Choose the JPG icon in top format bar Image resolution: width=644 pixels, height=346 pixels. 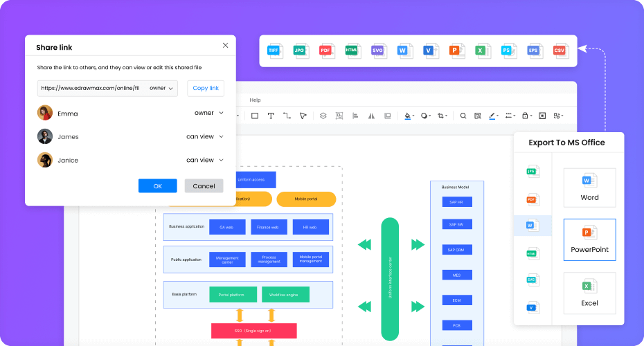(x=301, y=51)
